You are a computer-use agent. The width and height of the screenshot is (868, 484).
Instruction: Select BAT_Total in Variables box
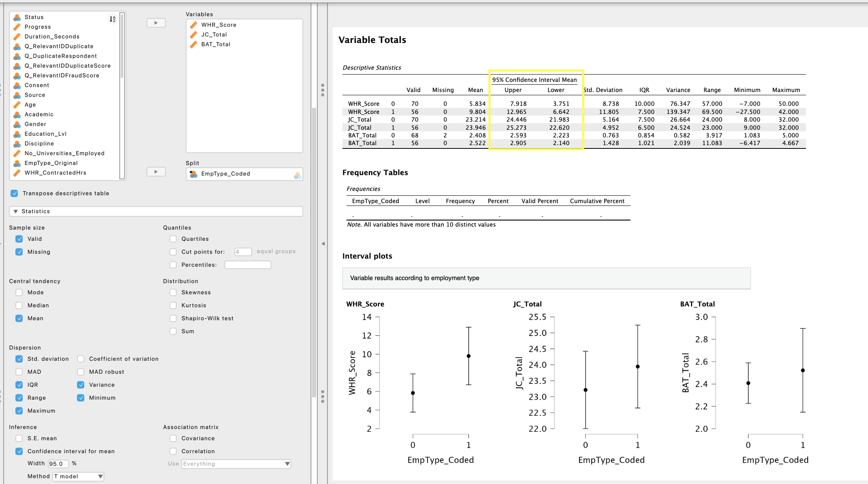216,44
